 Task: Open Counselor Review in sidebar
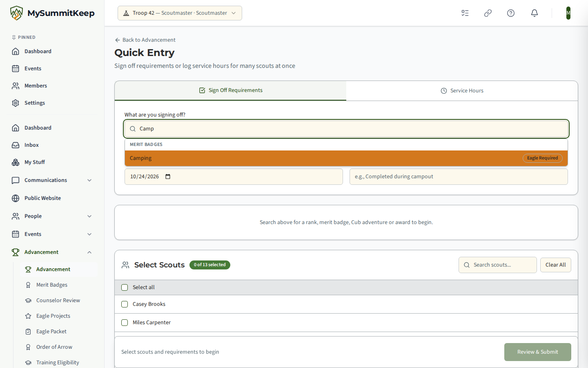[x=59, y=301]
